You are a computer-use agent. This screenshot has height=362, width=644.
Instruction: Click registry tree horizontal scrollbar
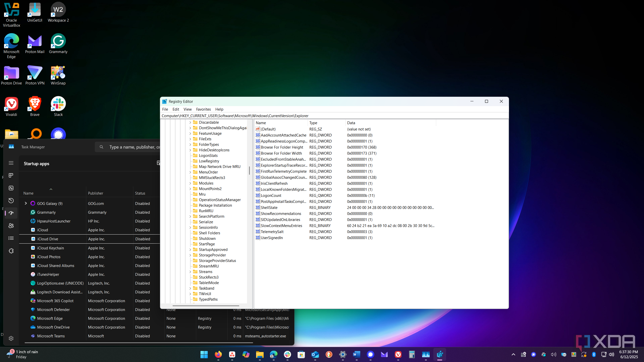tap(206, 306)
